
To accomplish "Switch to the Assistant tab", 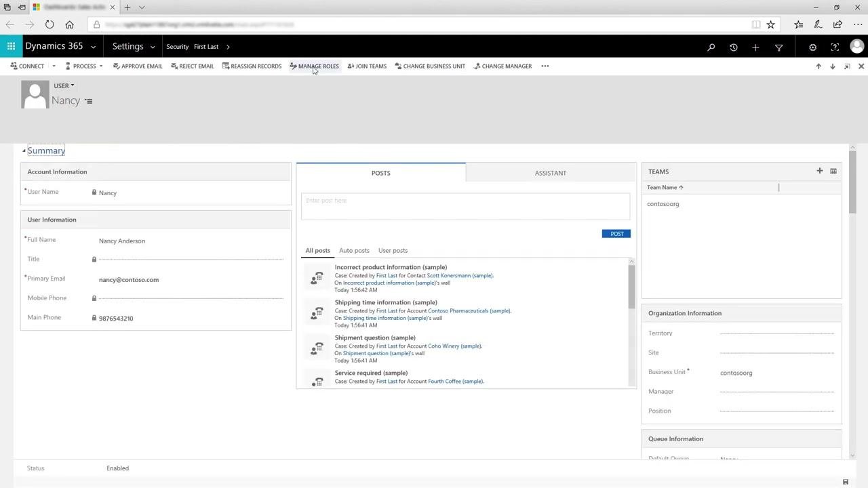I will tap(551, 173).
